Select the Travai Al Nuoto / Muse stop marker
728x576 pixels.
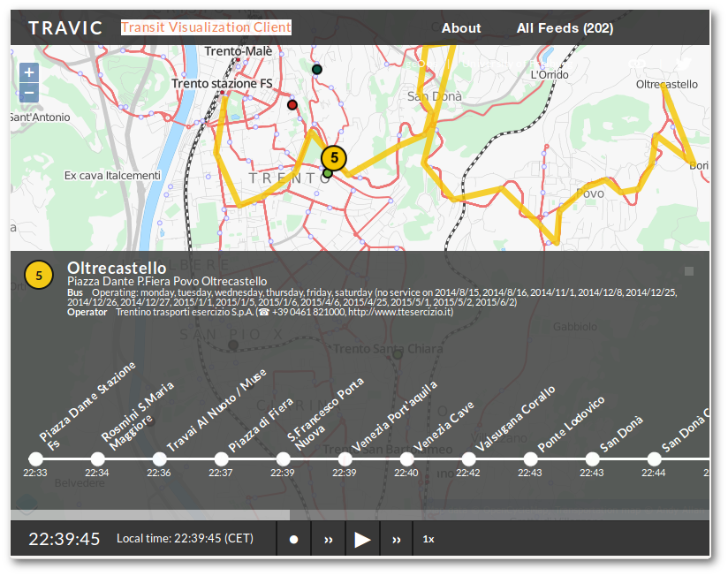point(159,459)
